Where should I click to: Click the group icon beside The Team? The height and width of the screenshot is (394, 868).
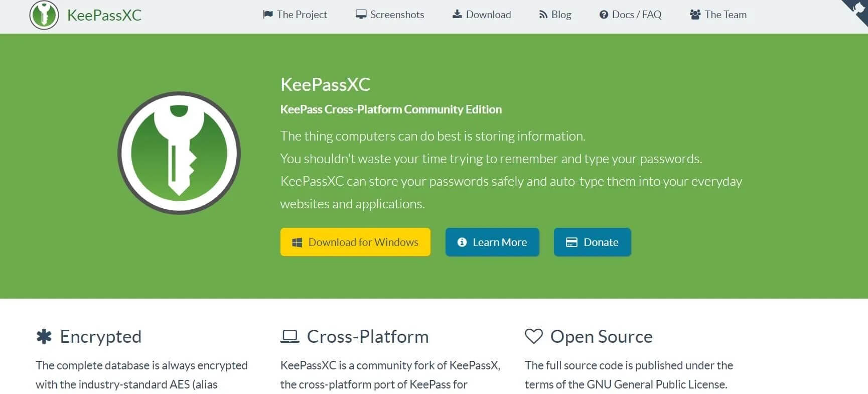pyautogui.click(x=695, y=15)
